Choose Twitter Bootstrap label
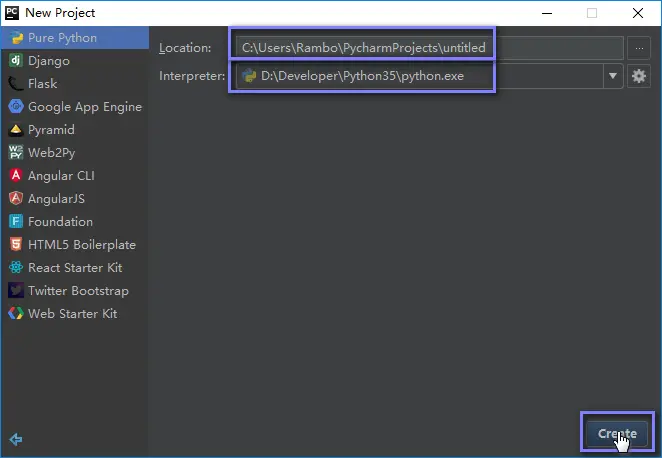The height and width of the screenshot is (458, 662). (x=78, y=291)
